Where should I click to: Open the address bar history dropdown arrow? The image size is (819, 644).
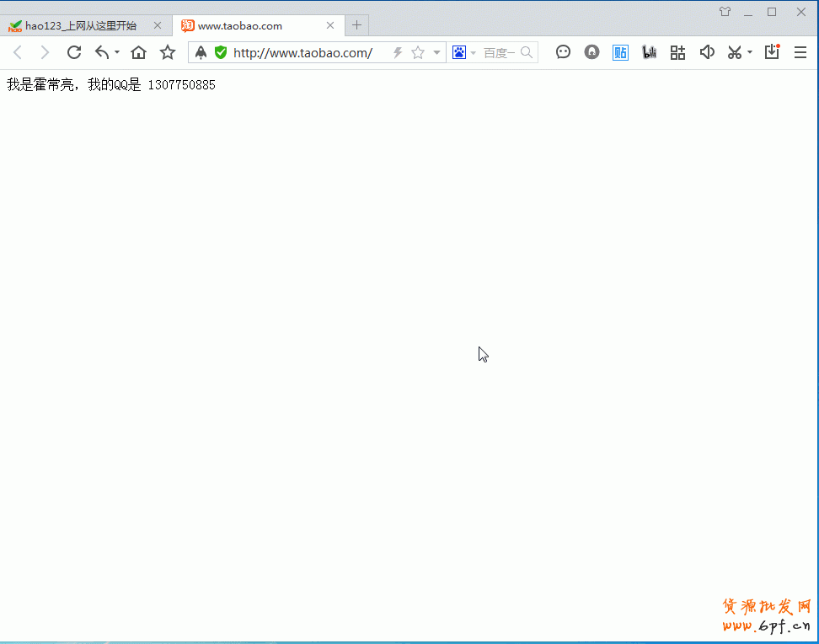pyautogui.click(x=436, y=52)
